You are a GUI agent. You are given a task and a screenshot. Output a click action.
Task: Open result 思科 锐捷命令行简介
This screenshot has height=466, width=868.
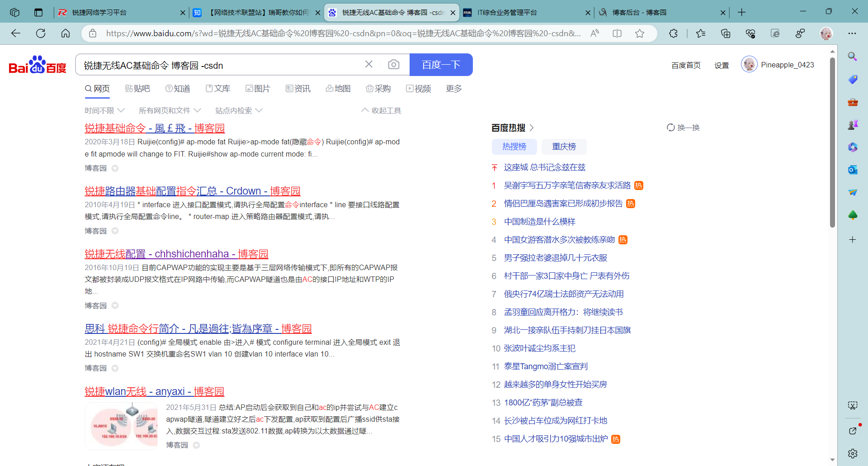tap(198, 328)
